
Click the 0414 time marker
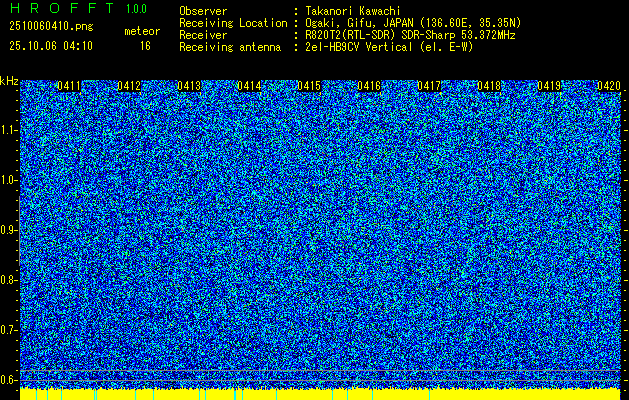tap(249, 86)
